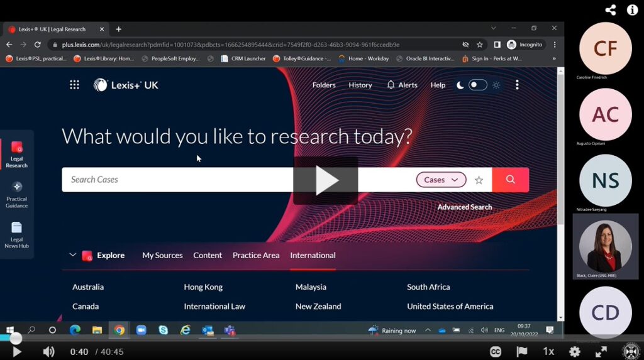
Task: Show more bookmarks with the double chevron
Action: tap(554, 58)
